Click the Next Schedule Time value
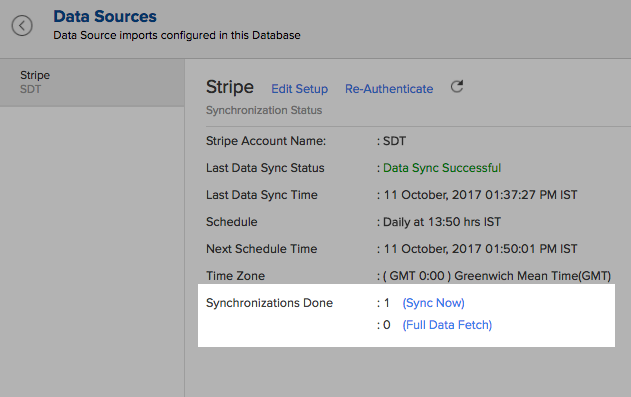The width and height of the screenshot is (631, 397). pos(480,249)
